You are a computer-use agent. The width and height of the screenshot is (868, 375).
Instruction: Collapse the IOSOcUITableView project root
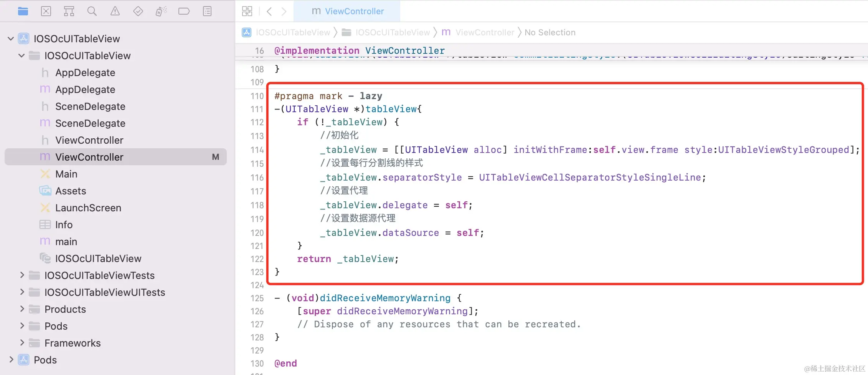11,38
